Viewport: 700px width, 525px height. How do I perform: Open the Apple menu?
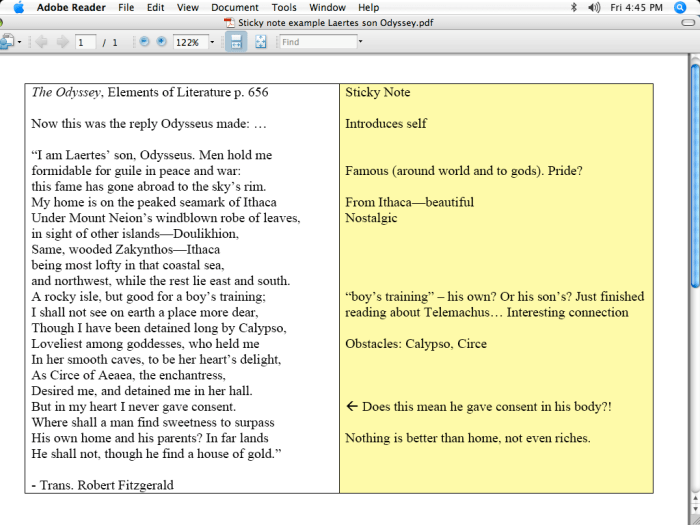tap(18, 7)
